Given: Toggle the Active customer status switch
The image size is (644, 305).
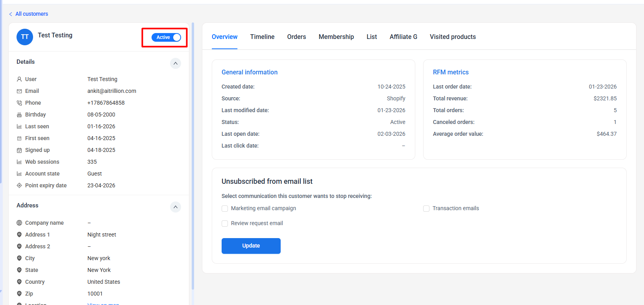Looking at the screenshot, I should click(166, 37).
